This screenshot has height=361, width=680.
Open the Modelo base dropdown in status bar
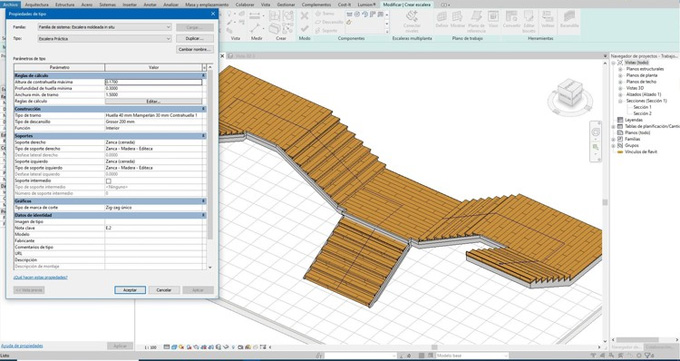[x=472, y=356]
